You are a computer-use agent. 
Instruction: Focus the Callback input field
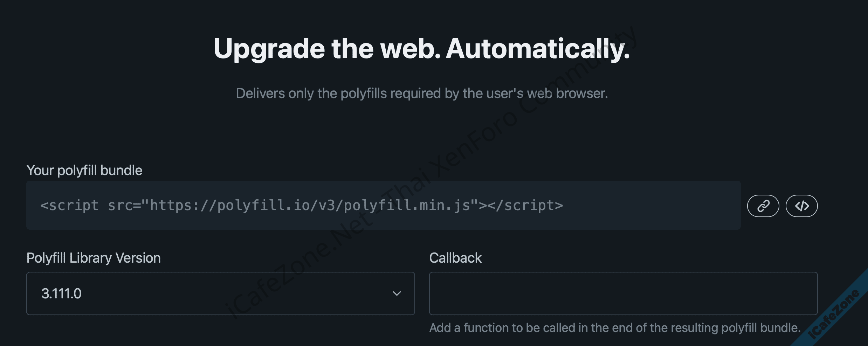623,293
